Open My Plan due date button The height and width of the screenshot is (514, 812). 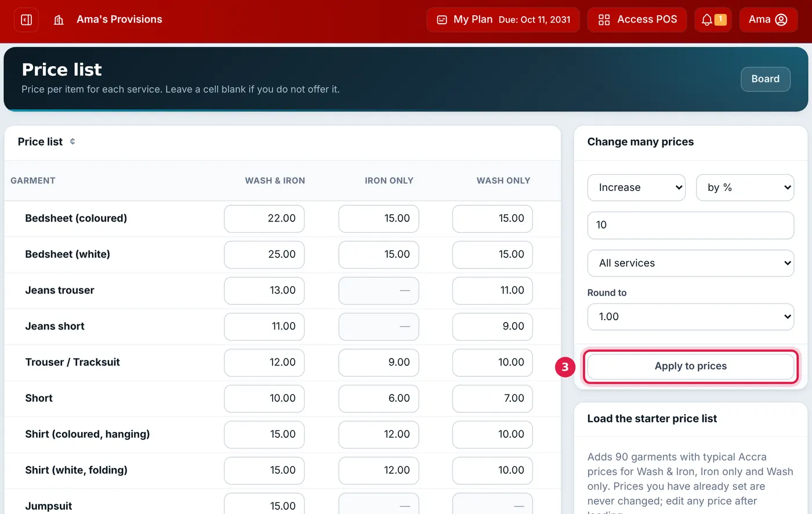click(x=503, y=20)
